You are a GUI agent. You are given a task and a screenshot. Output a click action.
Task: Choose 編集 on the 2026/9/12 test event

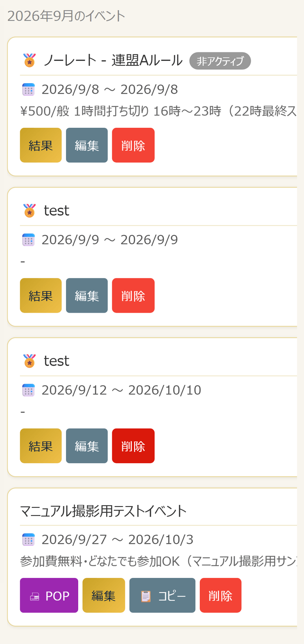pos(87,446)
